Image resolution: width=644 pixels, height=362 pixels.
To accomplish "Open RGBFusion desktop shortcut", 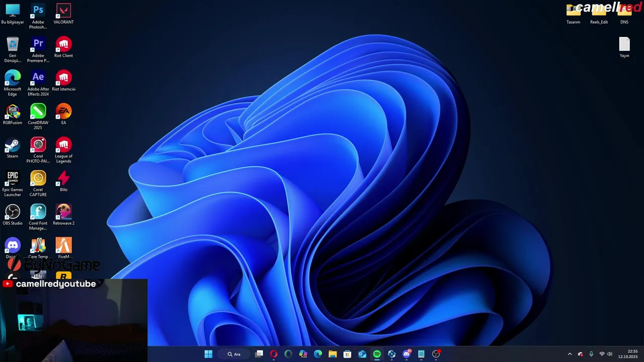I will click(13, 115).
